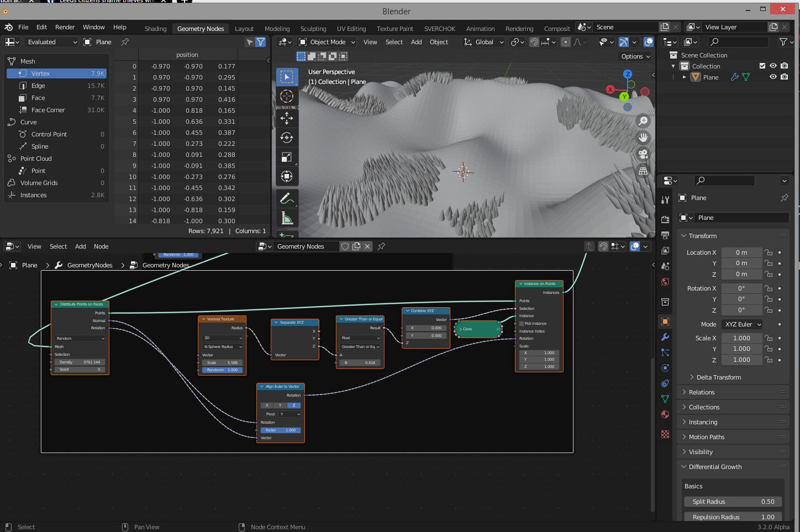800x532 pixels.
Task: Choose the Measure tool
Action: [287, 218]
